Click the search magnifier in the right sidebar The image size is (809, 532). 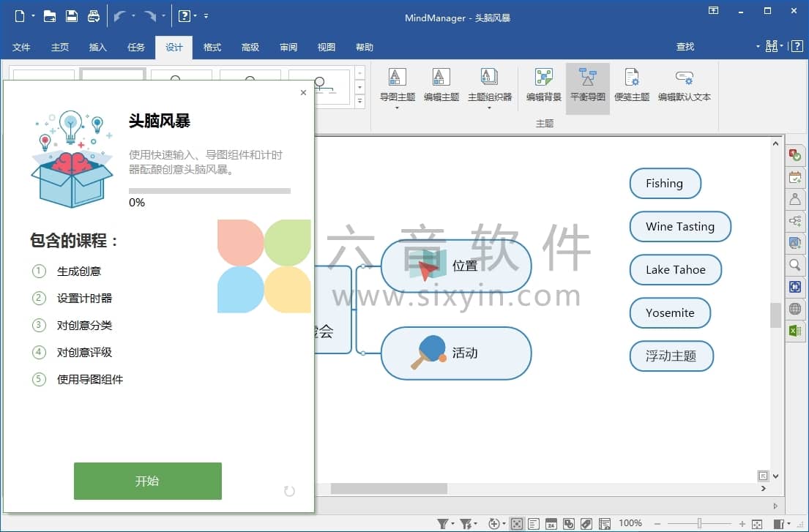coord(795,265)
